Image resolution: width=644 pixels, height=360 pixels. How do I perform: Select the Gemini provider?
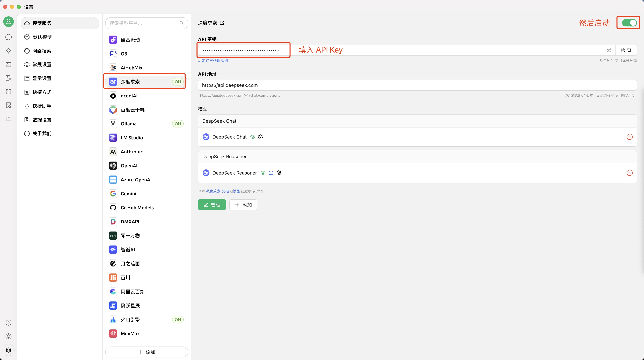tap(147, 194)
